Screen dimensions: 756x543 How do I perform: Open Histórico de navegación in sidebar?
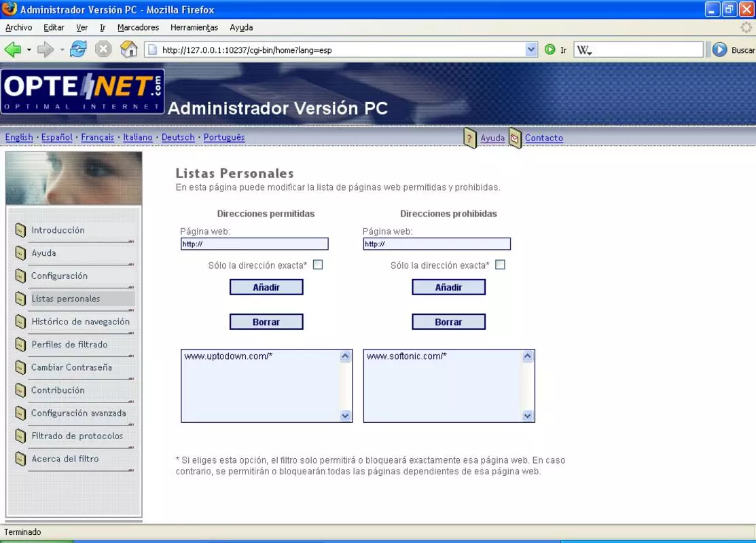(x=81, y=321)
